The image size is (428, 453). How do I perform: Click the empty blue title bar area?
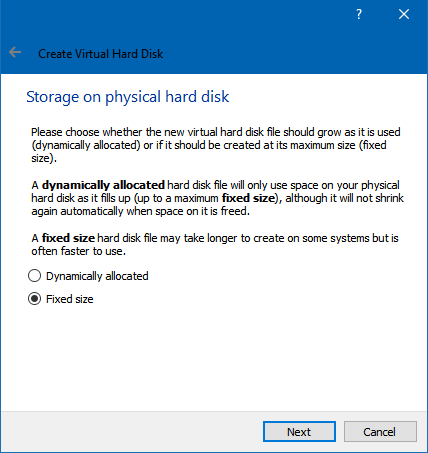(200, 20)
